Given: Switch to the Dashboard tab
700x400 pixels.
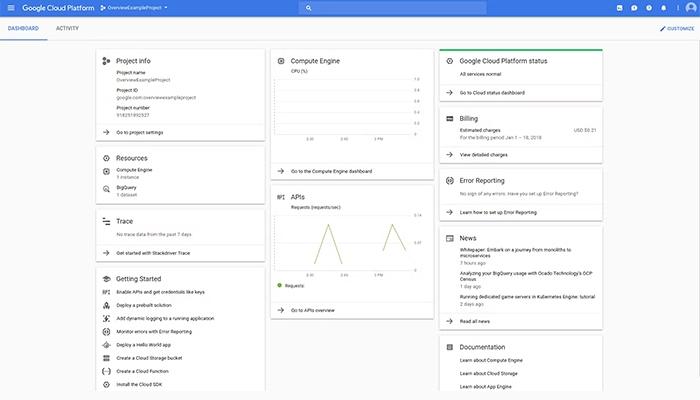Looking at the screenshot, I should tap(23, 28).
